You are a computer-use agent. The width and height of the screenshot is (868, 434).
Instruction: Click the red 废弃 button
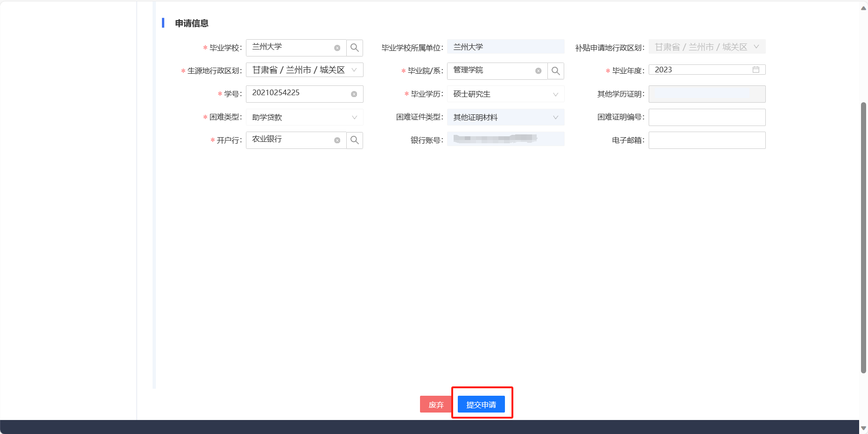(436, 404)
